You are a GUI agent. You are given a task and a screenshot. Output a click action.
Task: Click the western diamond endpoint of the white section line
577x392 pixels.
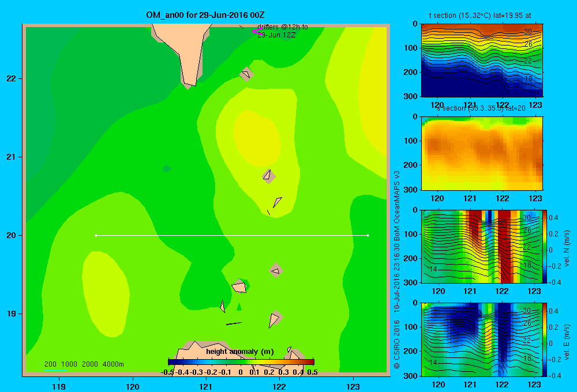click(x=96, y=235)
